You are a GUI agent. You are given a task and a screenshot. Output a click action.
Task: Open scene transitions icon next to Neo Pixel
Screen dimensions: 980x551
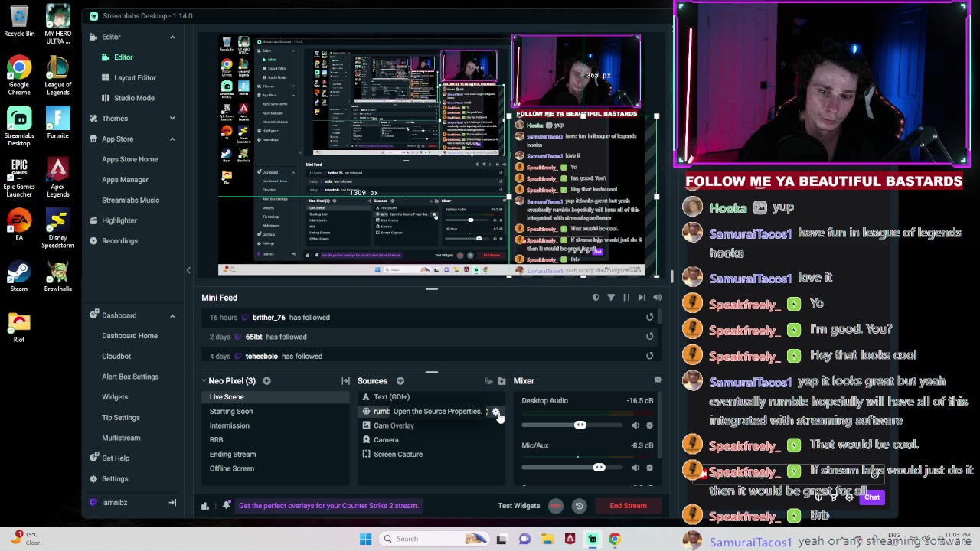(x=345, y=380)
